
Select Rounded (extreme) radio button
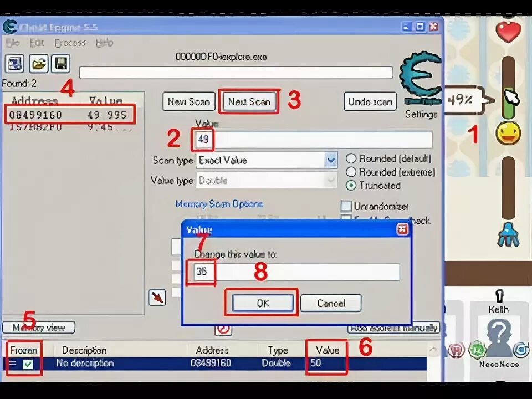pos(351,172)
